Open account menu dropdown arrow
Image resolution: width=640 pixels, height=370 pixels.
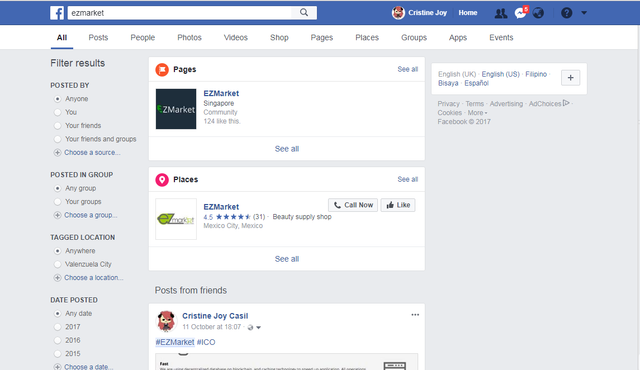584,13
